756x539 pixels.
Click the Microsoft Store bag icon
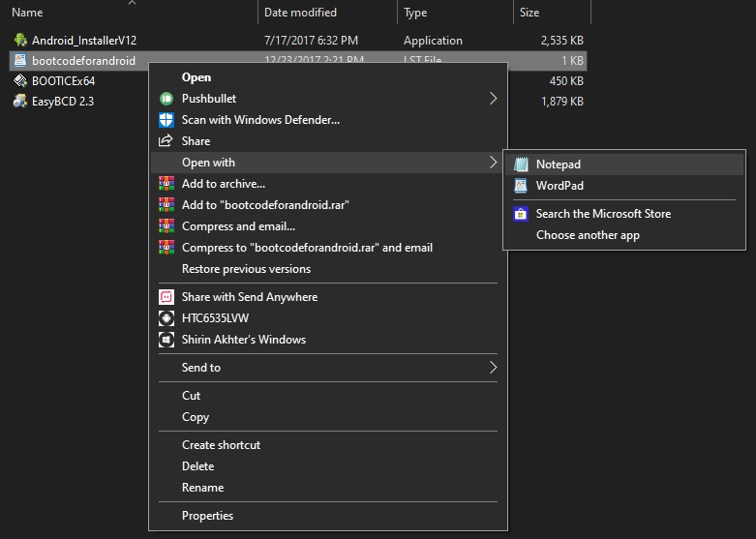coord(521,214)
